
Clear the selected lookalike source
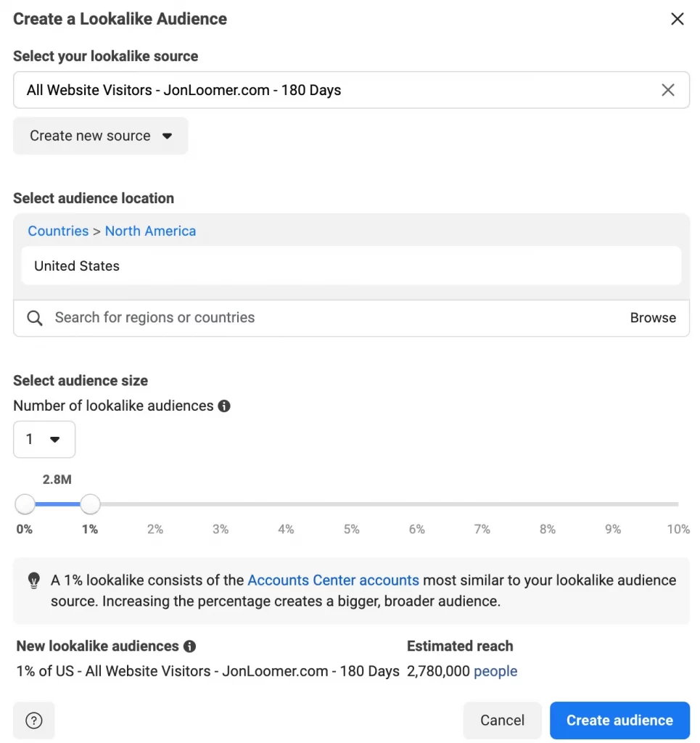pyautogui.click(x=667, y=90)
